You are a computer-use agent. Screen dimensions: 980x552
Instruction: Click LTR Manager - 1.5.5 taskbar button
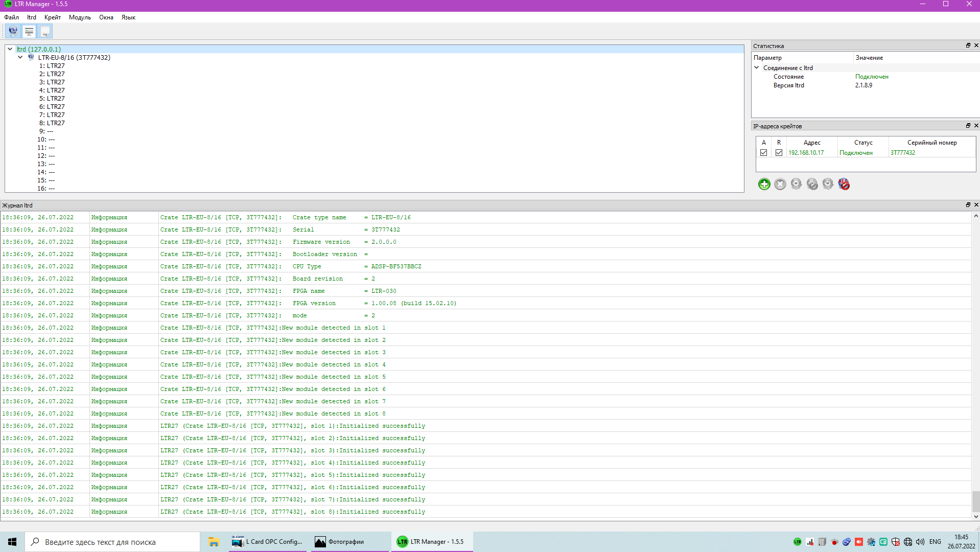pos(432,542)
